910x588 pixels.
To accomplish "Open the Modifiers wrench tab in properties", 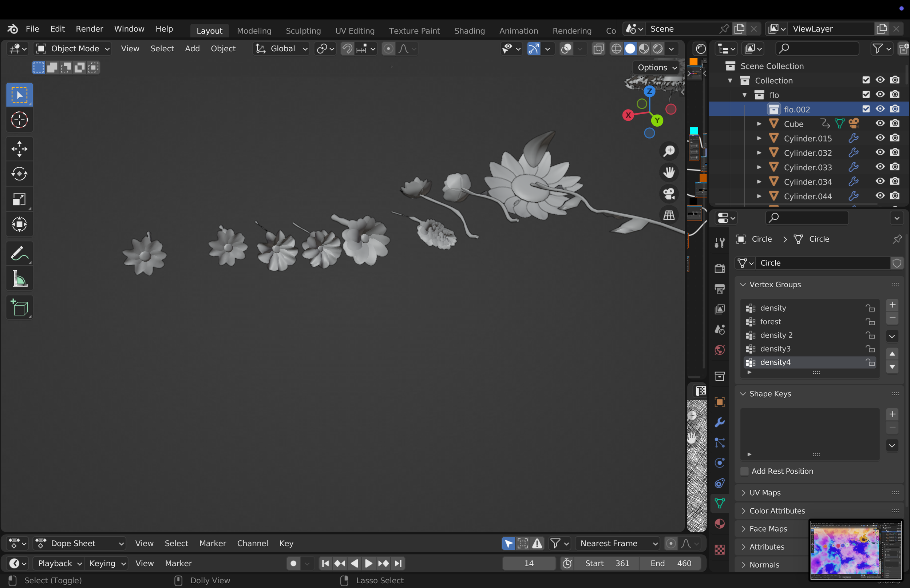I will pyautogui.click(x=720, y=422).
